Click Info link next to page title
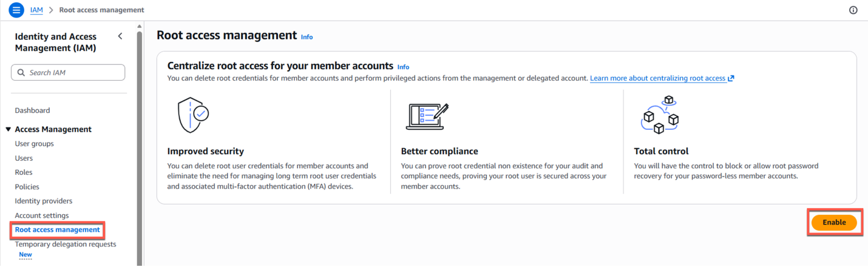Viewport: 868px width, 267px height. (x=307, y=37)
